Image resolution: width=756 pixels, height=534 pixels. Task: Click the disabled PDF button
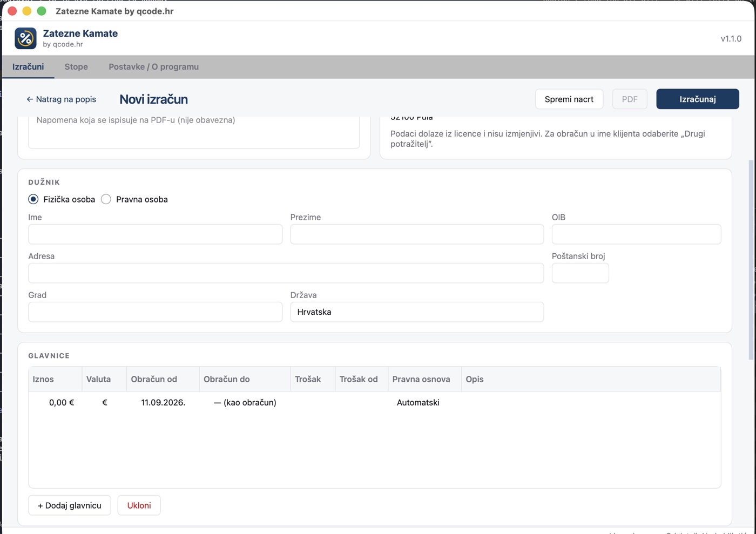[x=630, y=99]
